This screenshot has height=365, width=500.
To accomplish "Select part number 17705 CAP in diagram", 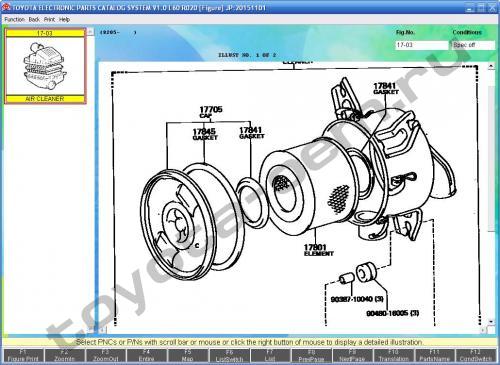I will click(x=211, y=112).
